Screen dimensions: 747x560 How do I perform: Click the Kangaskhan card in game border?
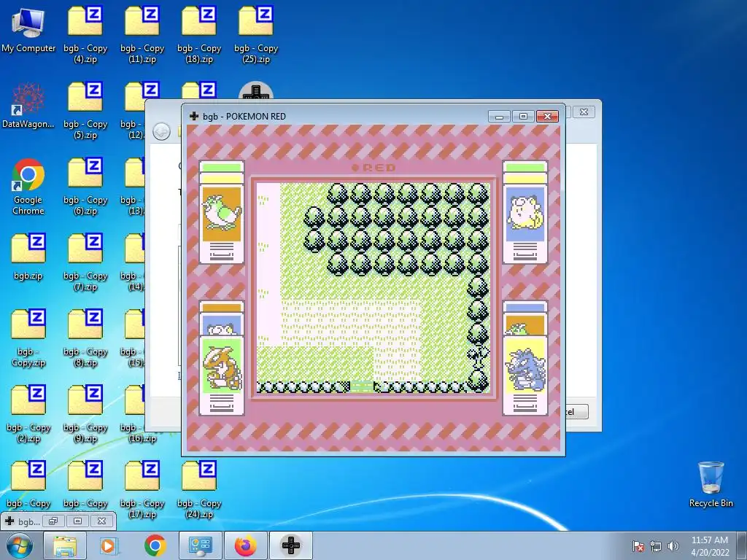(222, 376)
